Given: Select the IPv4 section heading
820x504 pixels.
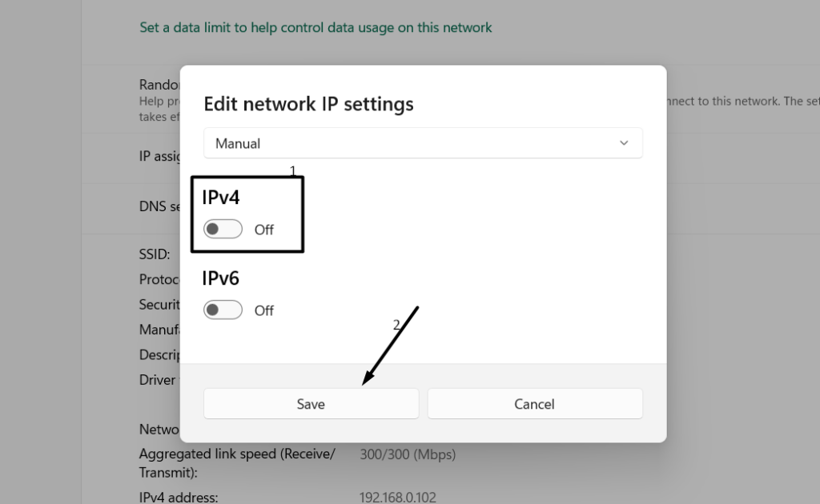Looking at the screenshot, I should pos(221,198).
